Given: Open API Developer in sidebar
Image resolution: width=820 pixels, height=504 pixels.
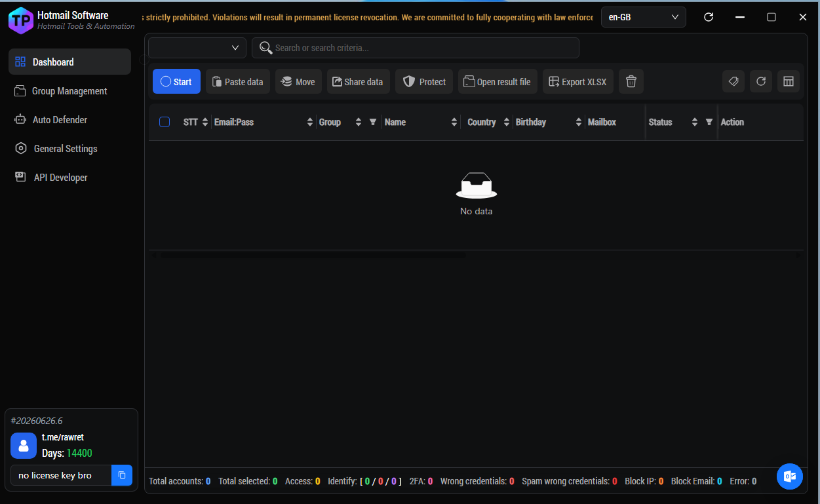Looking at the screenshot, I should 69,178.
